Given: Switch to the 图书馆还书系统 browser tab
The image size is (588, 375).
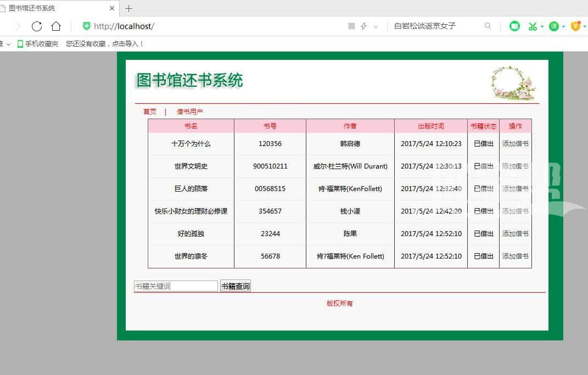Looking at the screenshot, I should coord(55,8).
